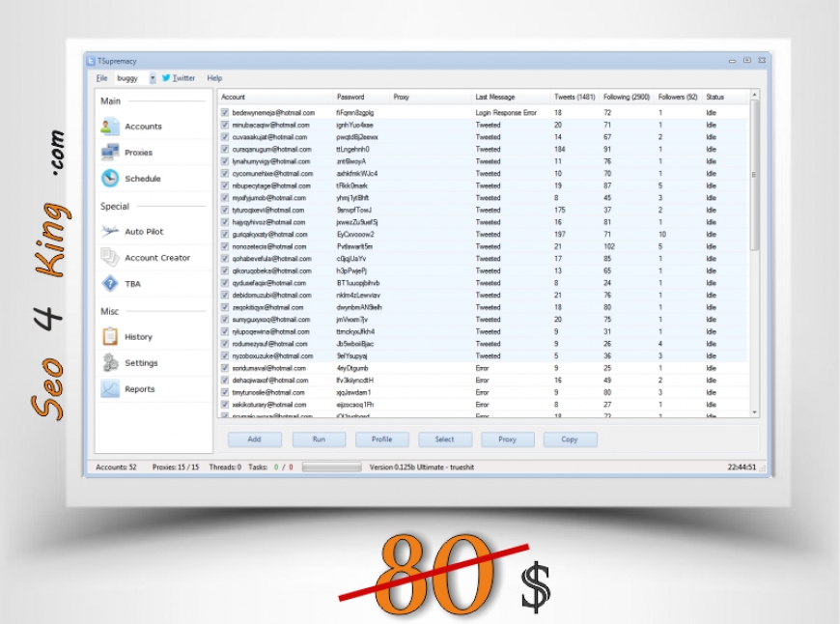
Task: Open the Reports chart icon
Action: tap(110, 389)
